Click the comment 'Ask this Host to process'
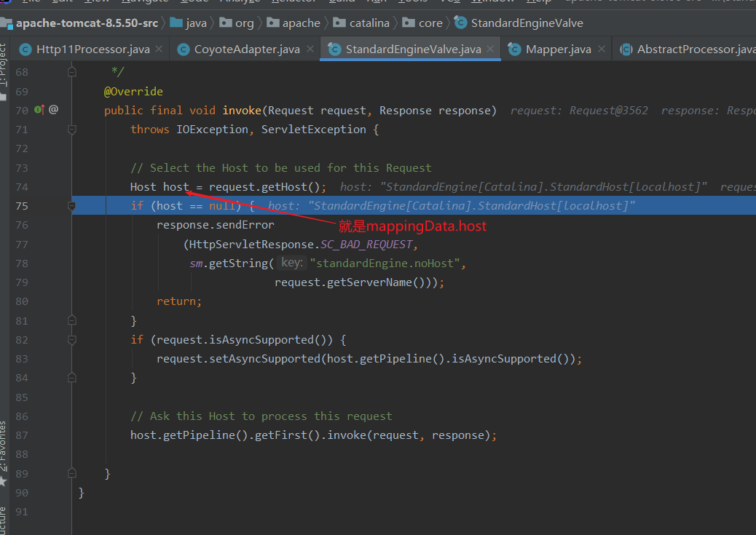The width and height of the screenshot is (756, 535). (x=261, y=416)
